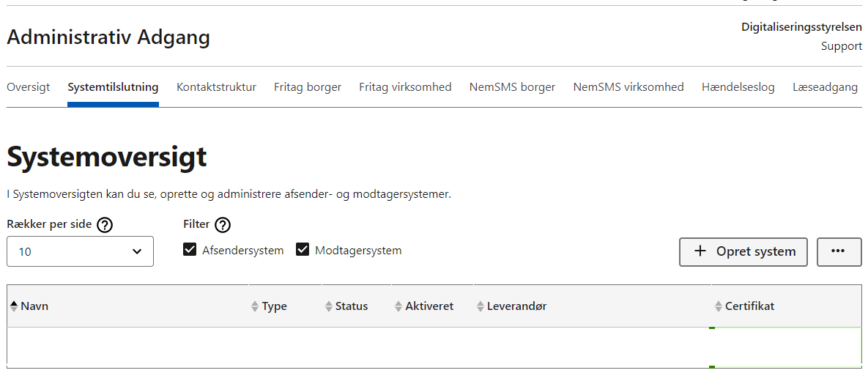The image size is (868, 373).
Task: Go to the Fritag borger tab
Action: click(x=308, y=87)
